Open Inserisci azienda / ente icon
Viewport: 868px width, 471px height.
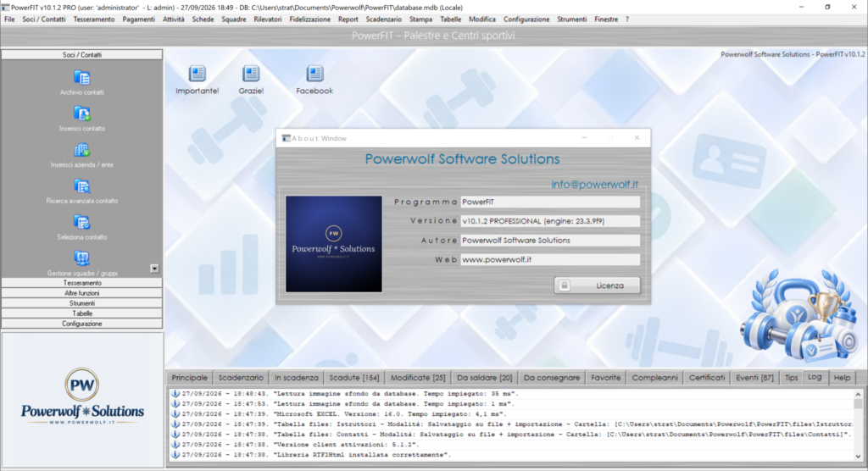(x=82, y=150)
